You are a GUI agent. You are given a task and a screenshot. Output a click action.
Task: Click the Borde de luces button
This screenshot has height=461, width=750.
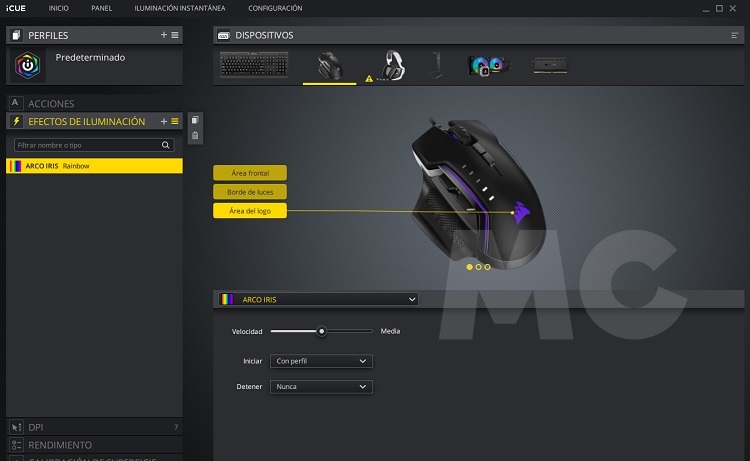tap(250, 191)
